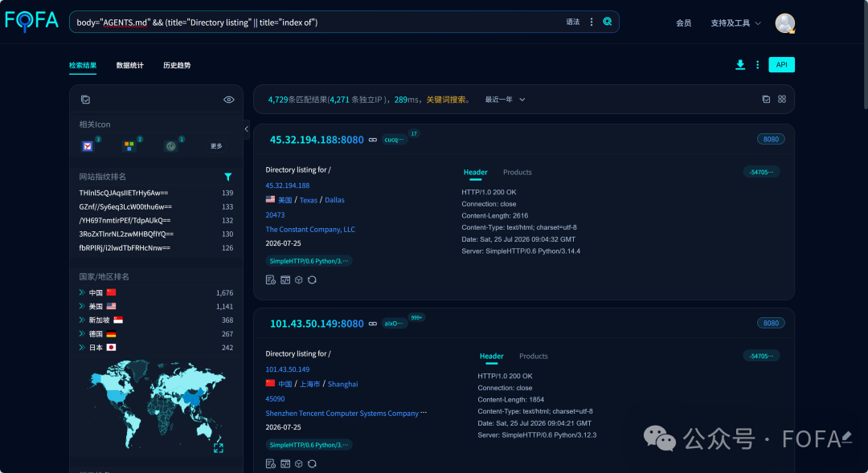The image size is (868, 473).
Task: Click the cucq tag with badge 17
Action: [394, 140]
